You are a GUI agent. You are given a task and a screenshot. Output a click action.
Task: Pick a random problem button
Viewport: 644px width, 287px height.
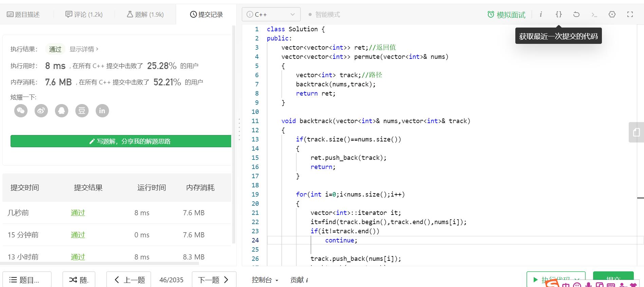click(x=79, y=280)
